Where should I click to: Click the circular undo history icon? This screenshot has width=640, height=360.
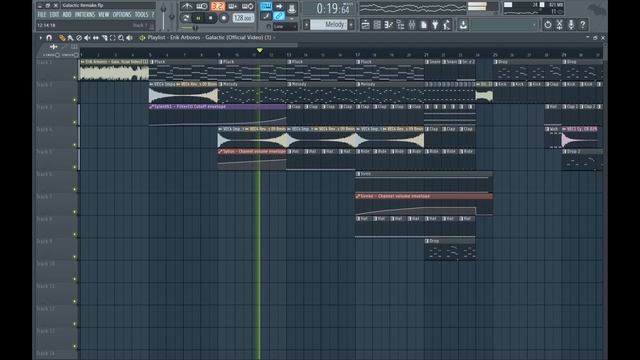click(x=547, y=24)
